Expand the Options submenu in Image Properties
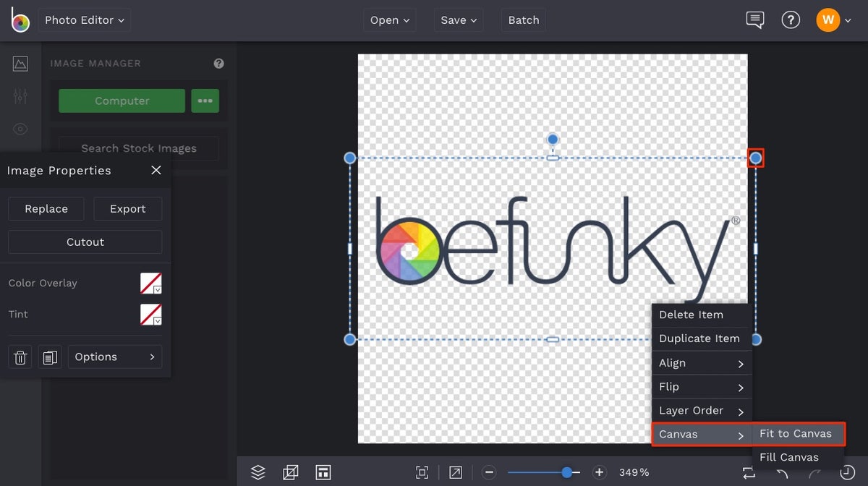This screenshot has height=486, width=868. pyautogui.click(x=114, y=357)
